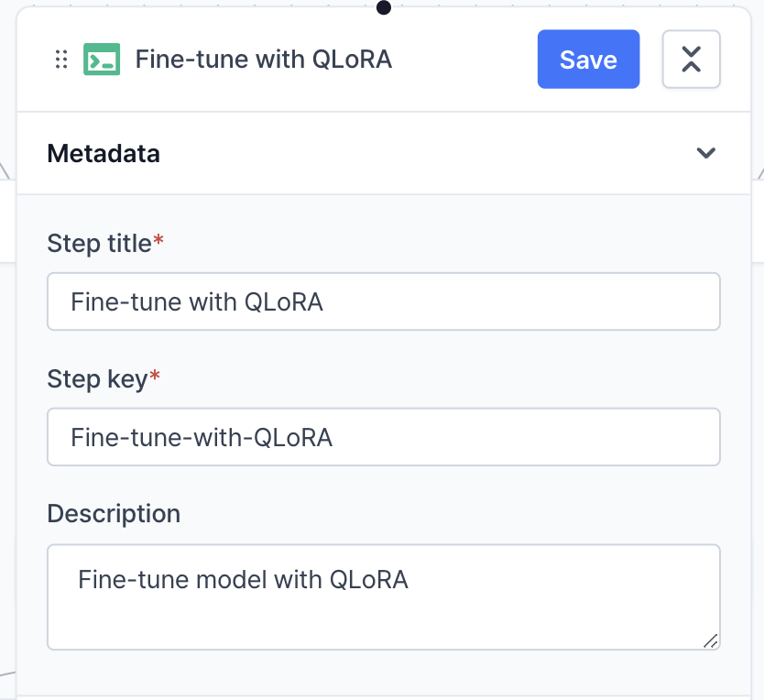This screenshot has height=700, width=764.
Task: Click the panel header title 'Fine-tune with QLoRA'
Action: coord(264,60)
